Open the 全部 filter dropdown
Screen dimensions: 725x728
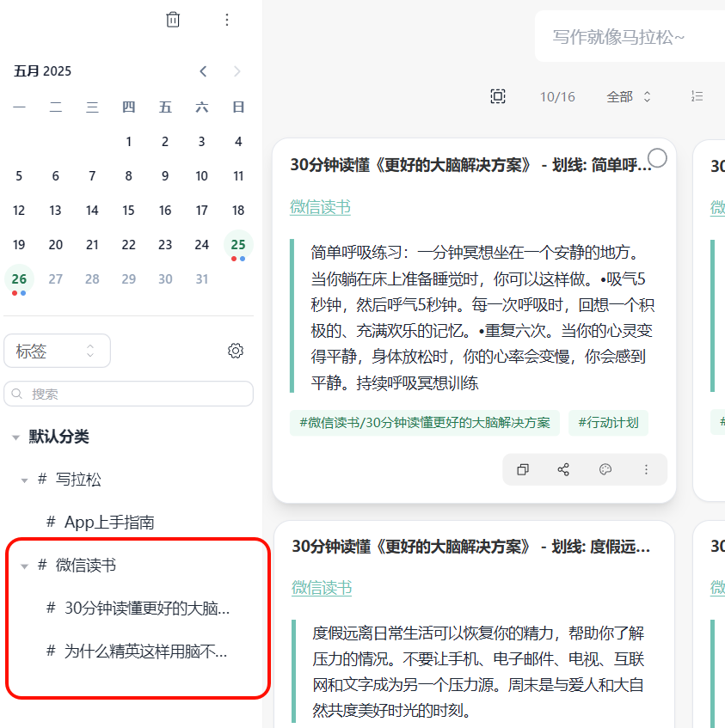click(x=629, y=96)
